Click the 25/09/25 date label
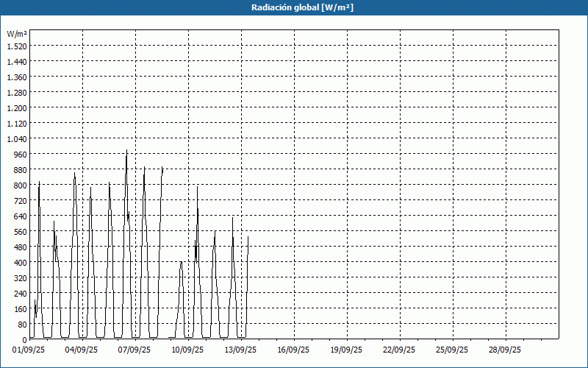588x368 pixels. click(452, 350)
